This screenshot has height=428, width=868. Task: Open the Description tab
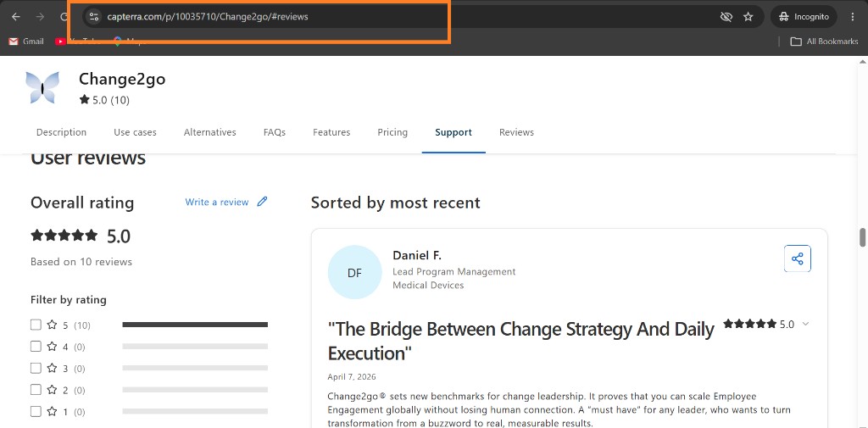[61, 132]
